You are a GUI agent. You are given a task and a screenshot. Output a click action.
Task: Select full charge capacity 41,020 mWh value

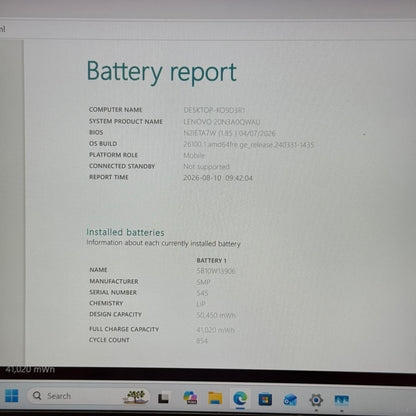pos(215,330)
